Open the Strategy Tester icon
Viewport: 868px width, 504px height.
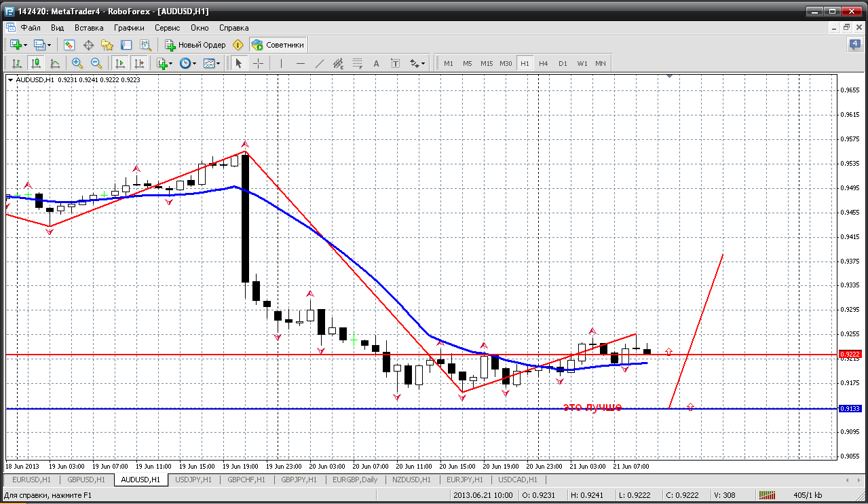tap(145, 45)
